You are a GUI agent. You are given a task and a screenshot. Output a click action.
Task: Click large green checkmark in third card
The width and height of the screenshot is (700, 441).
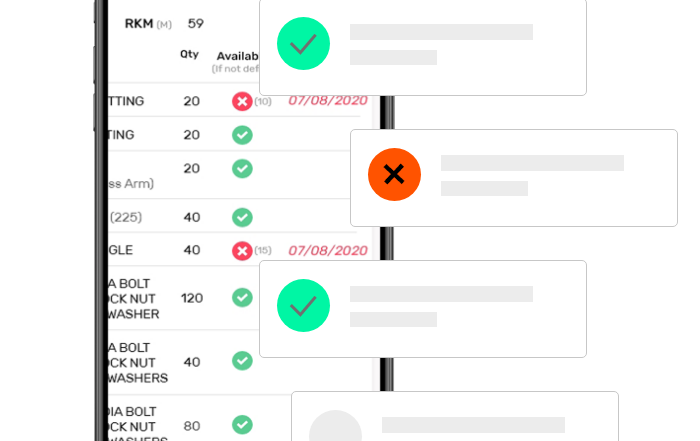point(303,305)
